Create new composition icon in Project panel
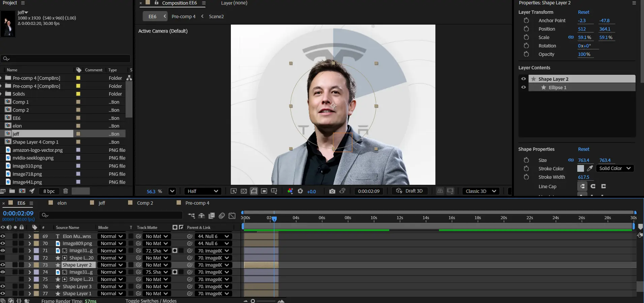This screenshot has width=644, height=303. click(x=22, y=191)
